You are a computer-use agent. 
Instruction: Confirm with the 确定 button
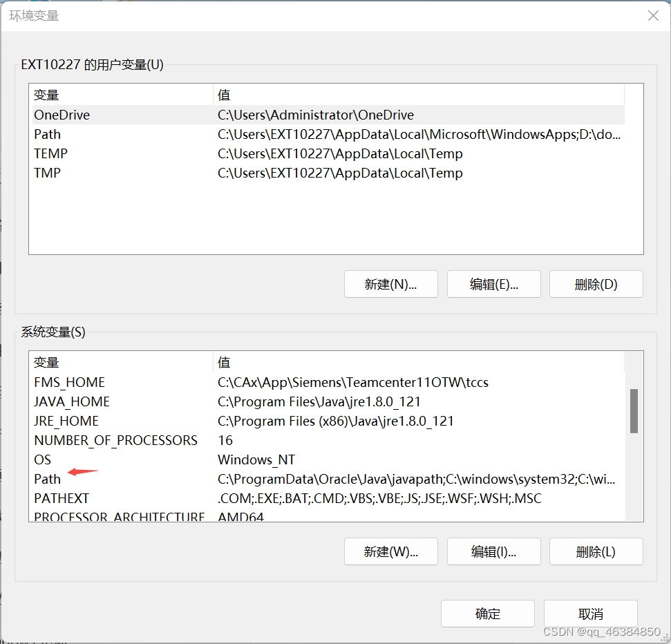(x=488, y=614)
